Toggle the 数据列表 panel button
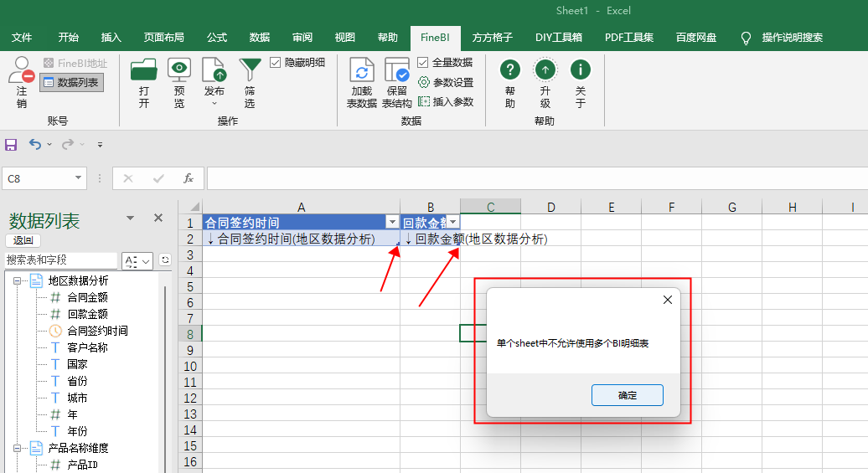Image resolution: width=868 pixels, height=473 pixels. (71, 82)
